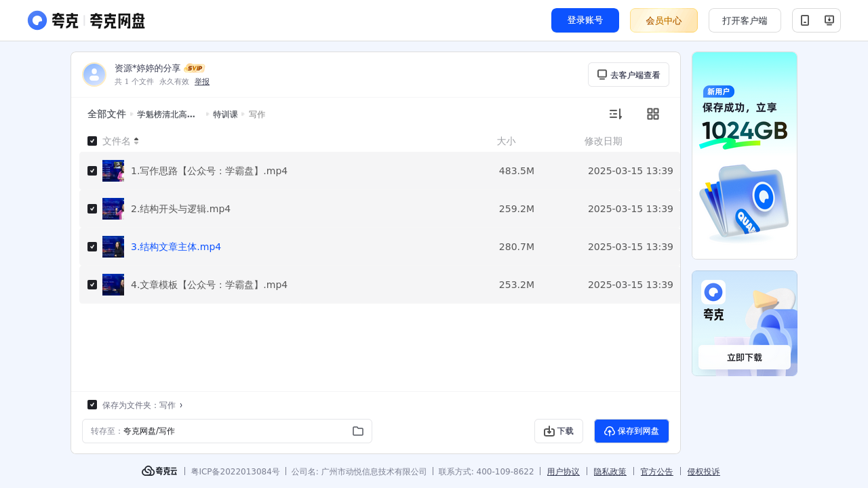868x488 pixels.
Task: Open the 转存至 destination path field
Action: click(227, 431)
